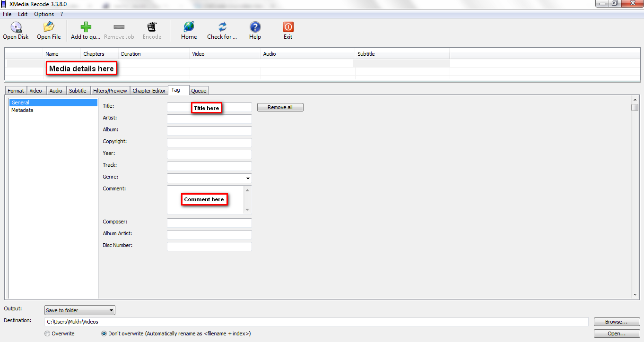Switch to the Audio tab
The image size is (644, 342).
coord(56,91)
